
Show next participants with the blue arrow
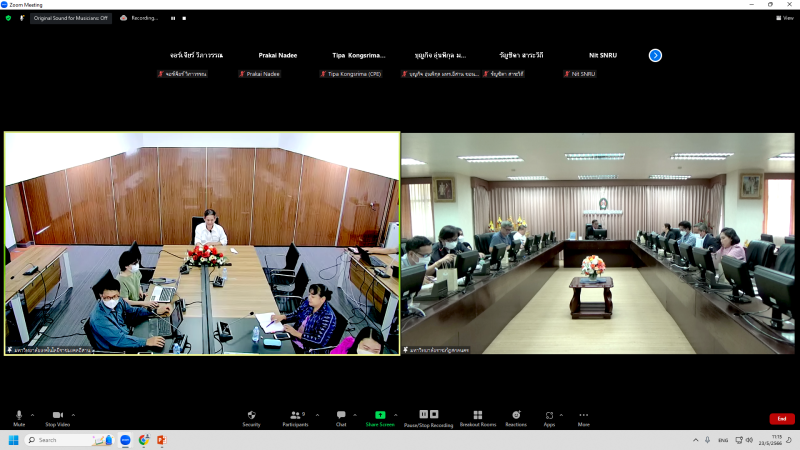[x=655, y=55]
